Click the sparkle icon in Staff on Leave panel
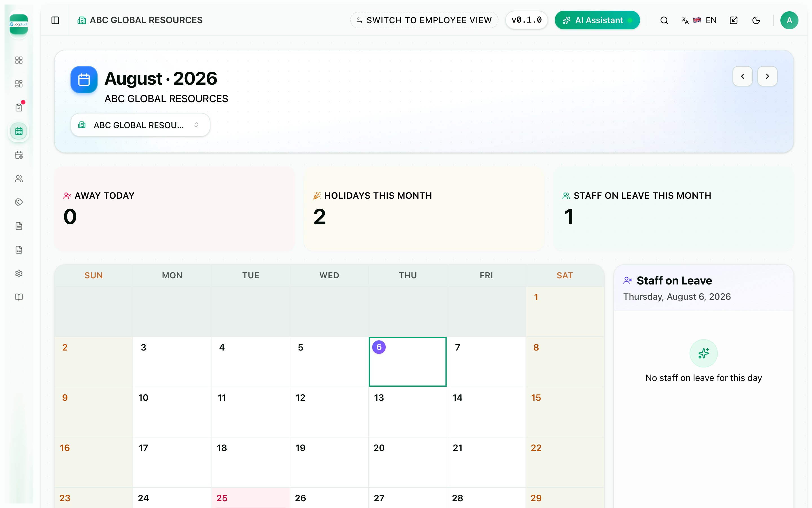This screenshot has width=812, height=508. 703,353
